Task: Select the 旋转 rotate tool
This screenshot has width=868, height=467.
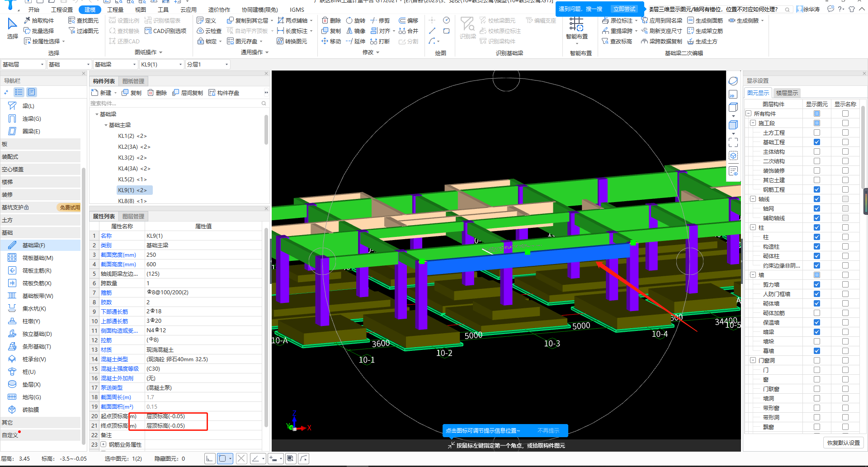Action: [x=355, y=20]
